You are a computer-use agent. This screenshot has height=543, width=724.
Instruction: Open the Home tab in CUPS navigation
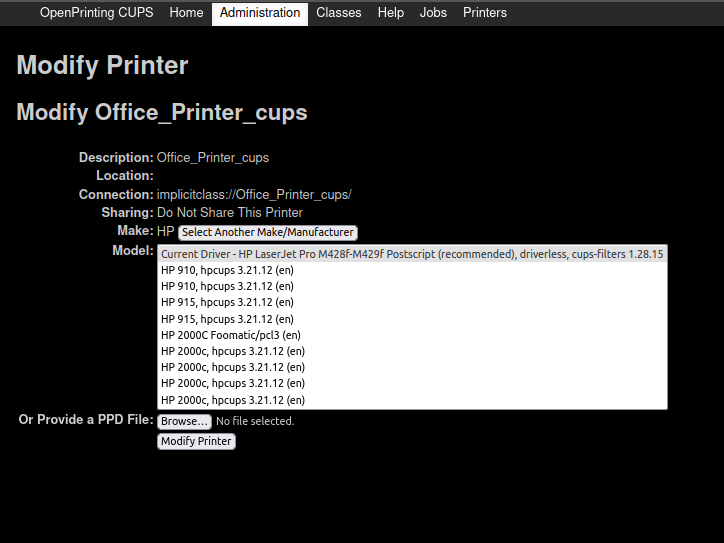coord(186,13)
